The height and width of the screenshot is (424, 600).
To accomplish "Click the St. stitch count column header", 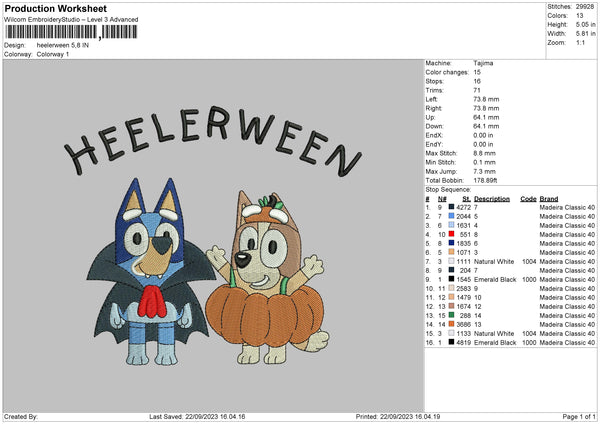I will [x=463, y=197].
